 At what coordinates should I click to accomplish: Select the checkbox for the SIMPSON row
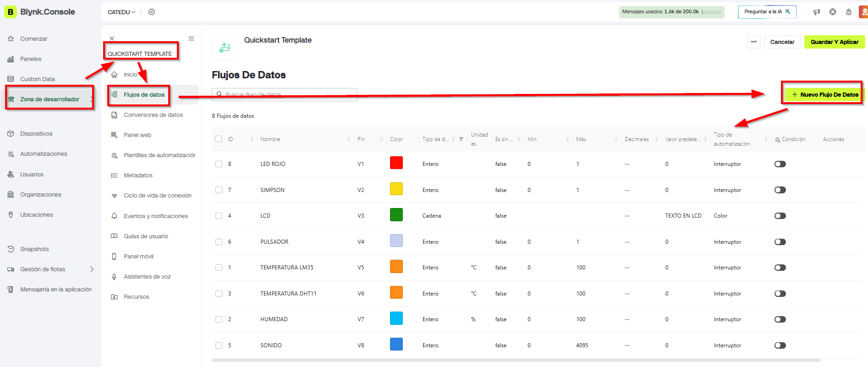click(219, 190)
